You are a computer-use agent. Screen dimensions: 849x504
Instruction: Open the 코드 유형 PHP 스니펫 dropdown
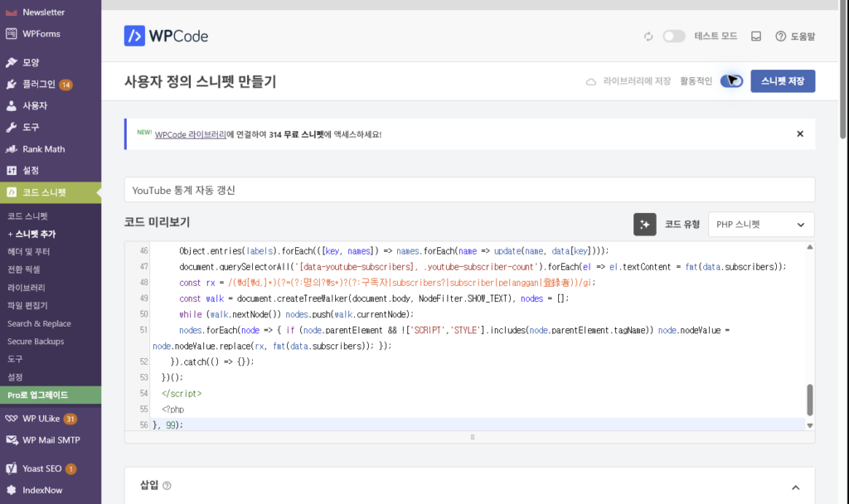(x=761, y=224)
